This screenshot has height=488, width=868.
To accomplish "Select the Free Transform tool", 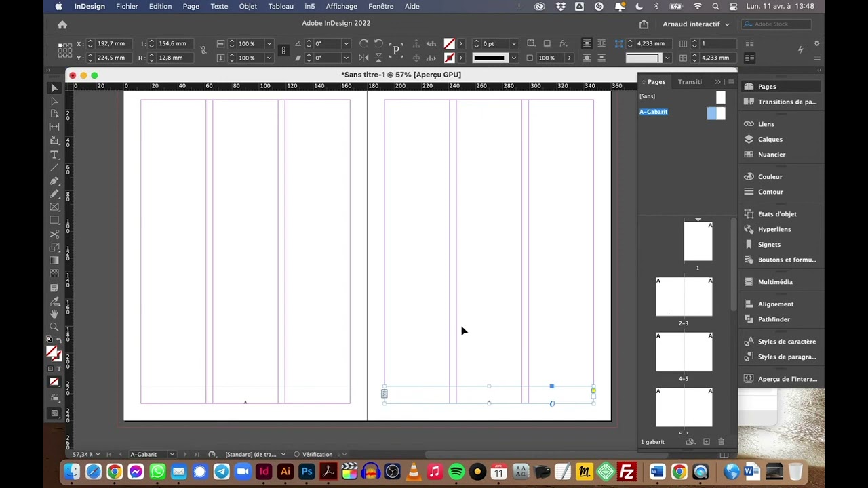I will click(x=54, y=247).
